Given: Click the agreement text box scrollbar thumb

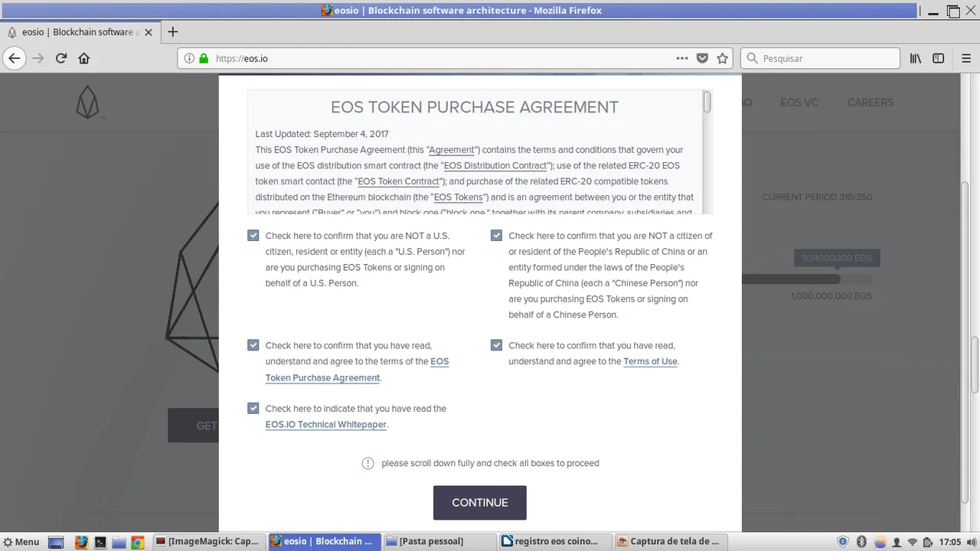Looking at the screenshot, I should click(x=707, y=102).
